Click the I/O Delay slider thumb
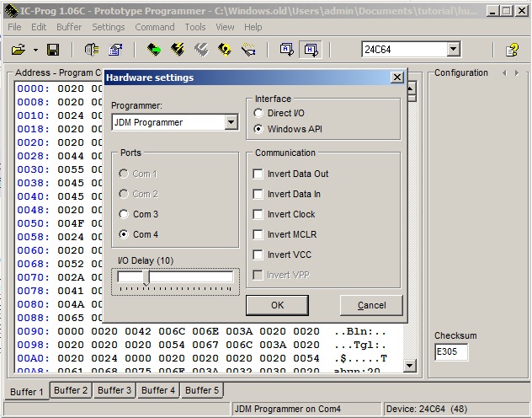Image resolution: width=532 pixels, height=418 pixels. pyautogui.click(x=146, y=278)
